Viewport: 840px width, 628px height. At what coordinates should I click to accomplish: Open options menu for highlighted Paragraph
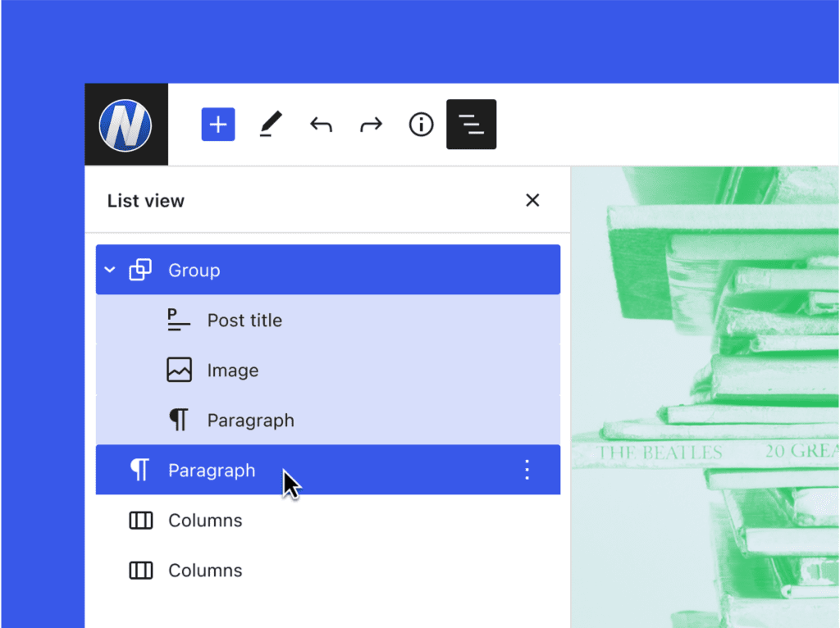point(527,470)
